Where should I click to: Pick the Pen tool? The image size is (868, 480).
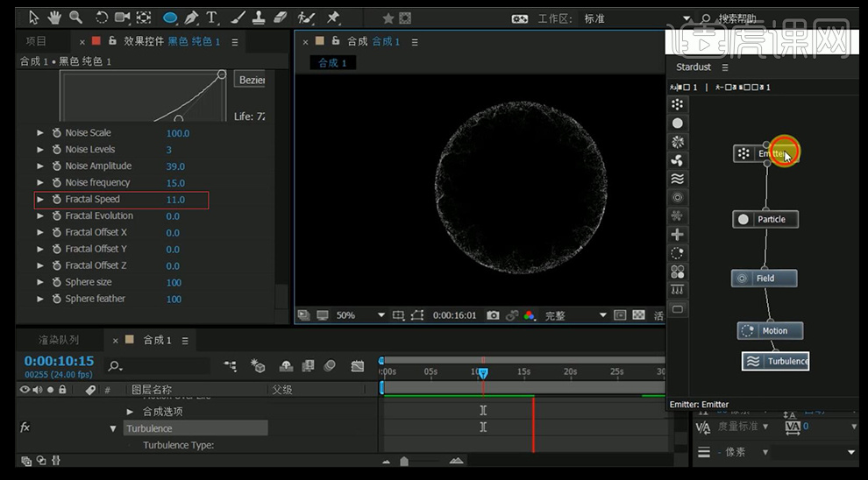coord(191,18)
